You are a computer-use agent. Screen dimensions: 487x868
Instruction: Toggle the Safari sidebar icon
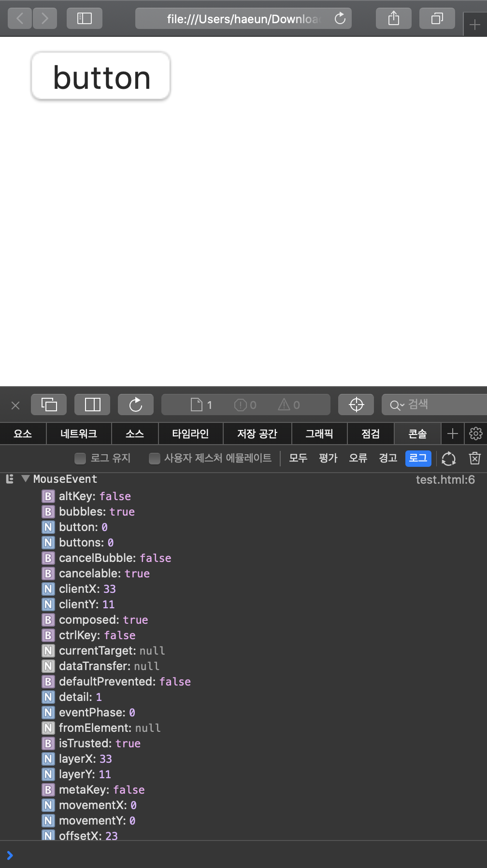85,18
